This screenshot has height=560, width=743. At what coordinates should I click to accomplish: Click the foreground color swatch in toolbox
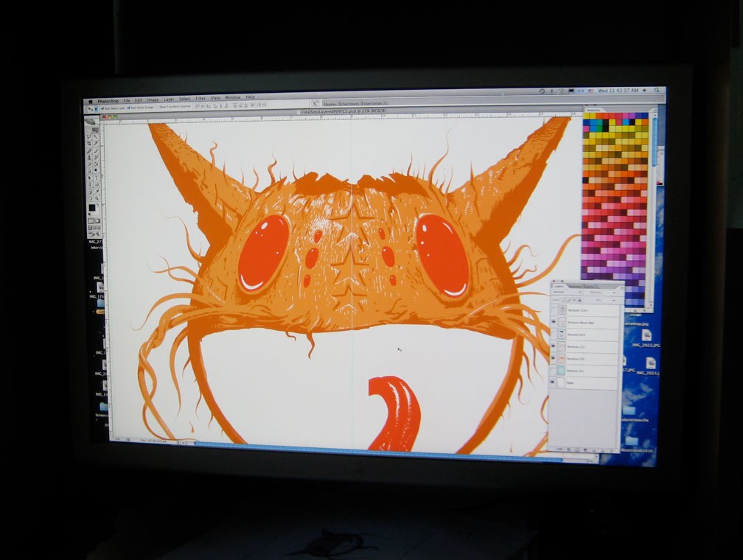pyautogui.click(x=92, y=208)
